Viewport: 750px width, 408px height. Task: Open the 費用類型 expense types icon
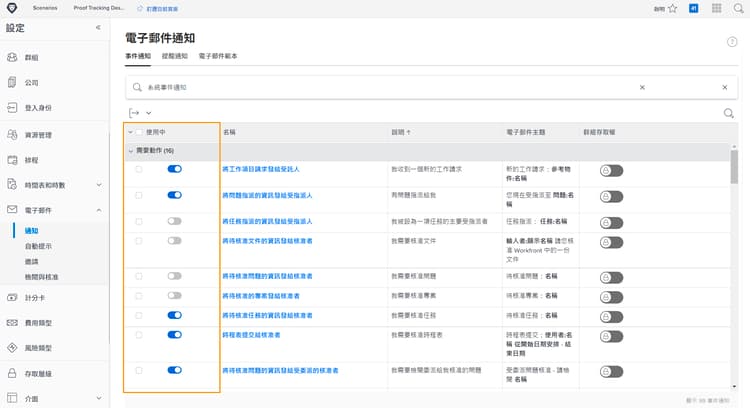point(12,323)
